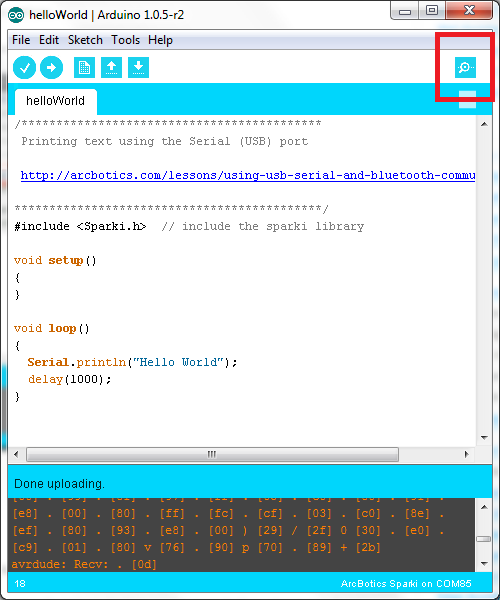Click the editor vertical scroll down arrow
The height and width of the screenshot is (600, 500).
pyautogui.click(x=484, y=437)
